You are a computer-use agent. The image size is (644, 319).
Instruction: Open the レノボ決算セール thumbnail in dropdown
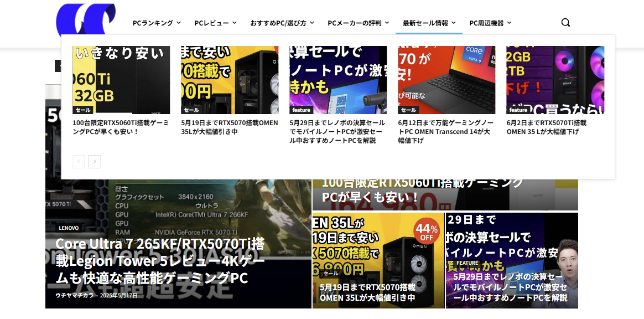click(338, 80)
